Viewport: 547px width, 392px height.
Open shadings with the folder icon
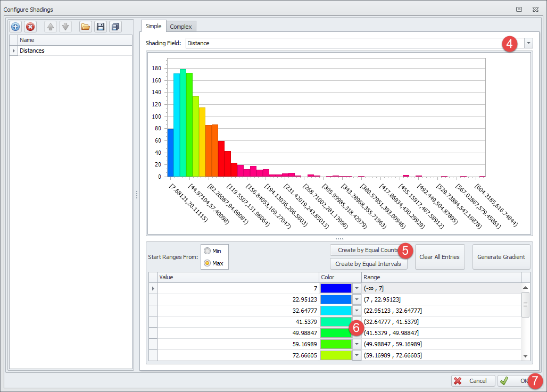click(x=85, y=27)
